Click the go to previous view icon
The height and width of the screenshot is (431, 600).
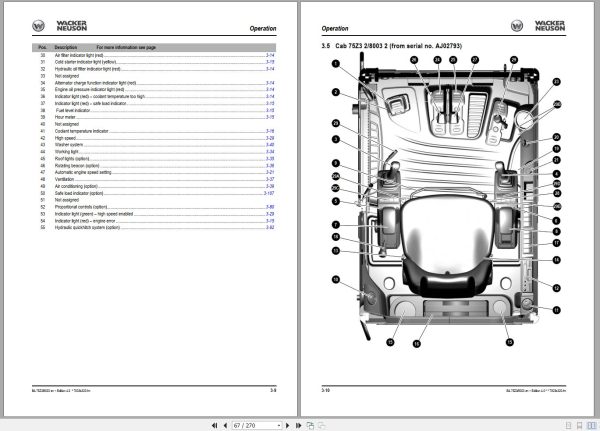point(310,425)
